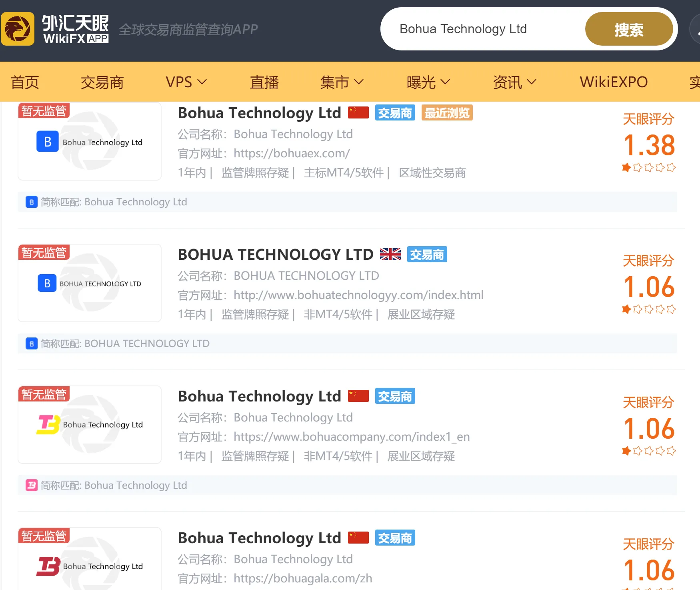Open the 交易商 navigation tab
The height and width of the screenshot is (590, 700).
(102, 82)
